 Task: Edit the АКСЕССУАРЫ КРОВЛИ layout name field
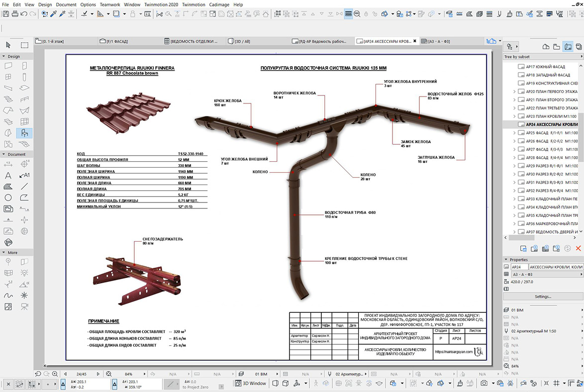(556, 267)
